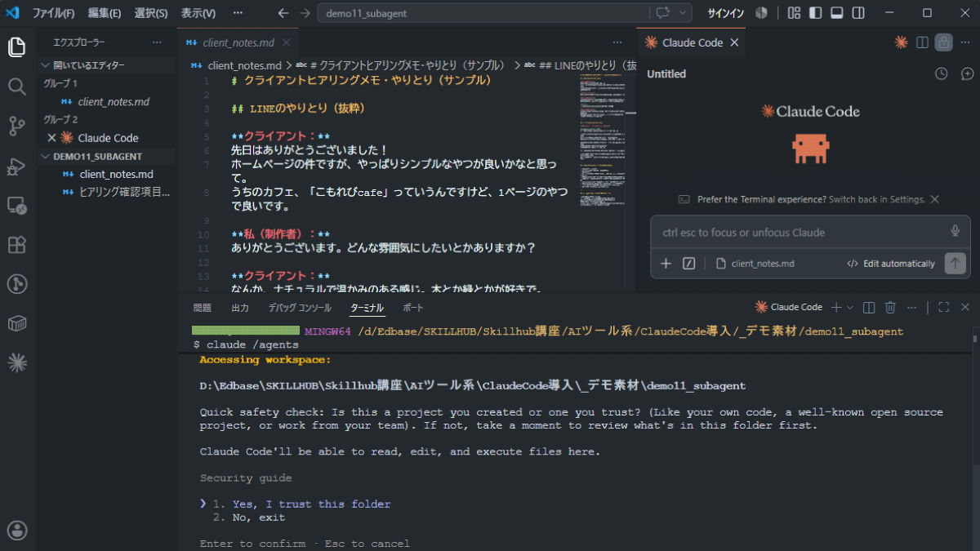Toggle the editor group lock icon
Viewport: 980px width, 551px height.
(943, 42)
